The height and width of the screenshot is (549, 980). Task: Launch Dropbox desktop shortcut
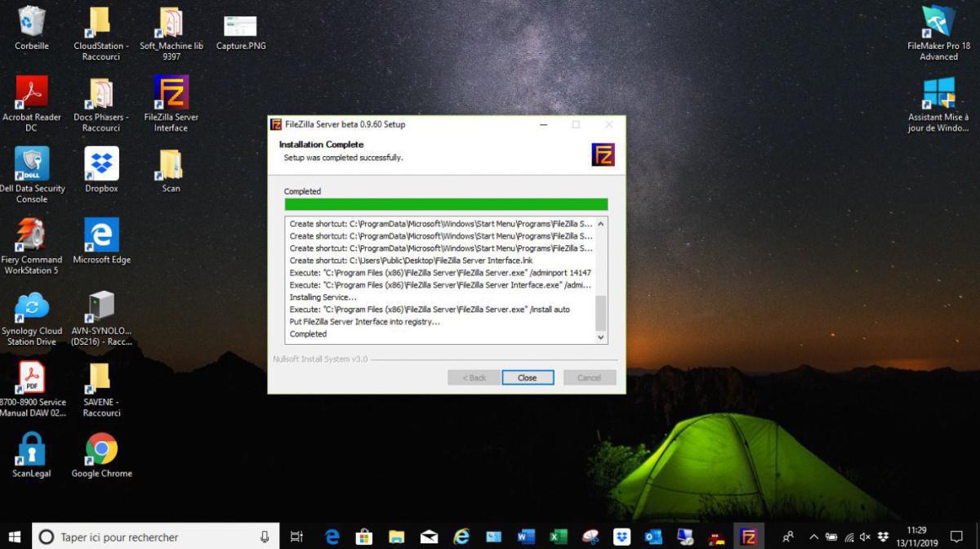101,169
